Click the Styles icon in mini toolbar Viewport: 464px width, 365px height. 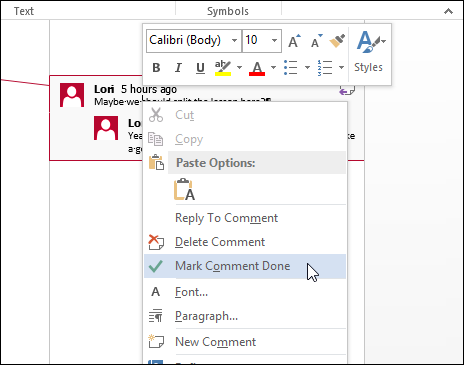[x=371, y=53]
